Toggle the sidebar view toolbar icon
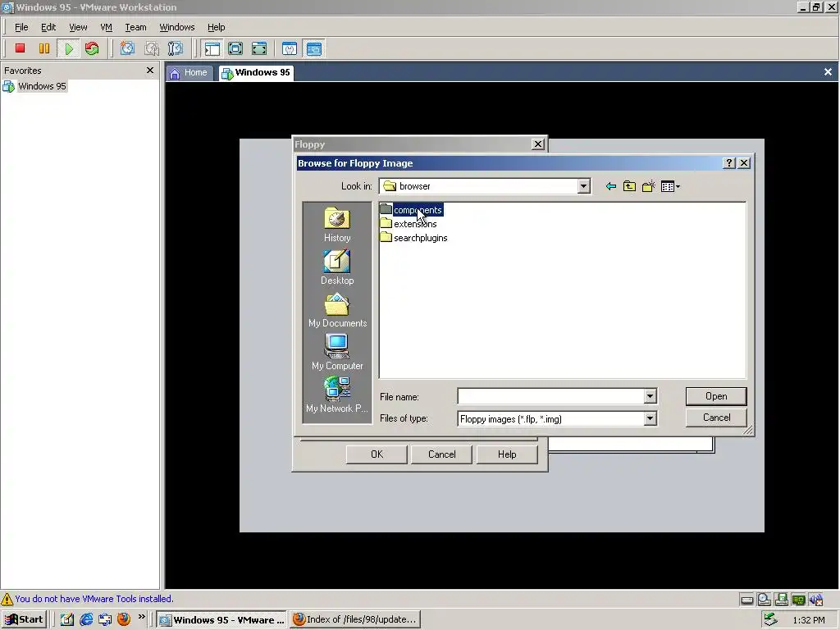The image size is (840, 630). click(212, 48)
